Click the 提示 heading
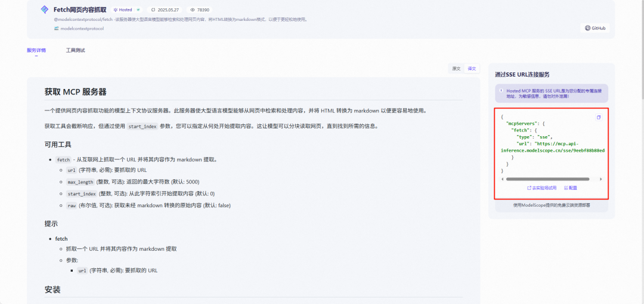 point(51,224)
